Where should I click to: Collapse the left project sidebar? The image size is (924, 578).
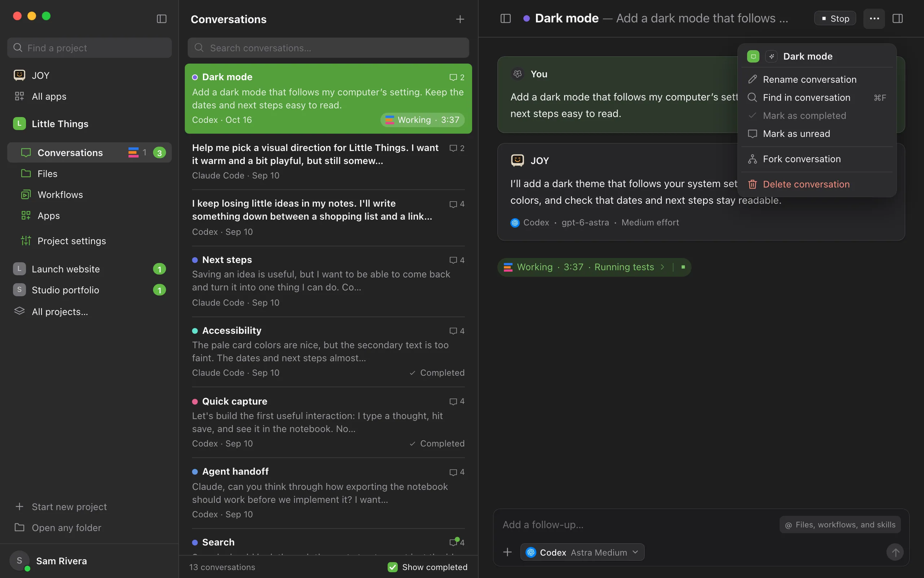pyautogui.click(x=161, y=19)
